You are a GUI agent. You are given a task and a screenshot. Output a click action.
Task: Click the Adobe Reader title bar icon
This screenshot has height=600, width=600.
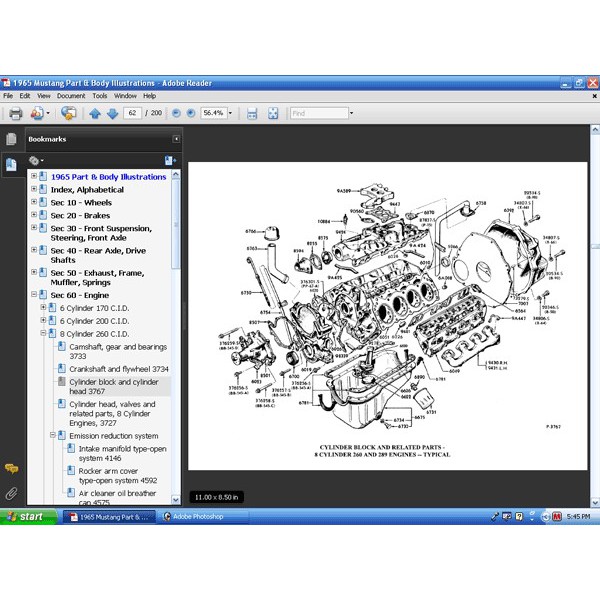[6, 83]
